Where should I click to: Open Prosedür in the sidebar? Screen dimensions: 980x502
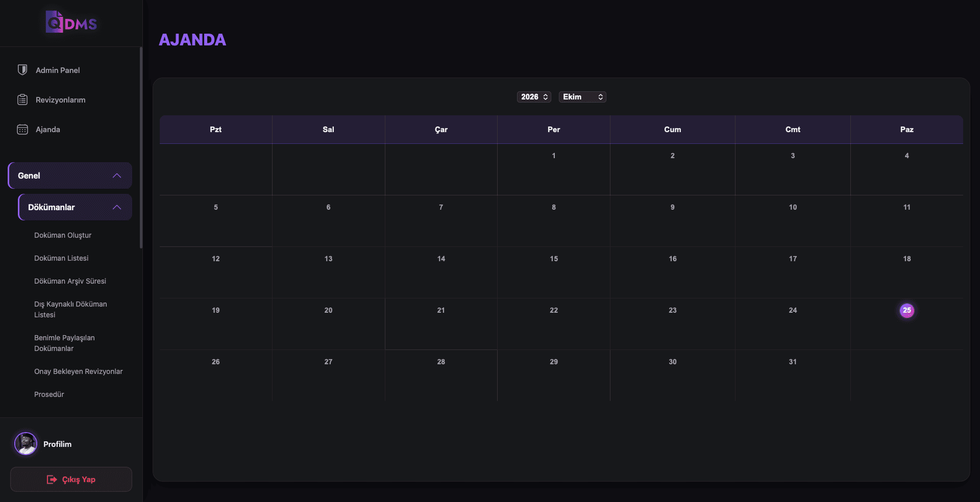click(x=49, y=394)
